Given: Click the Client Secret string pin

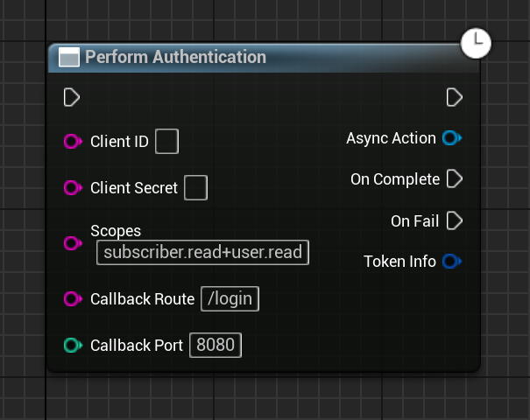Looking at the screenshot, I should [73, 188].
